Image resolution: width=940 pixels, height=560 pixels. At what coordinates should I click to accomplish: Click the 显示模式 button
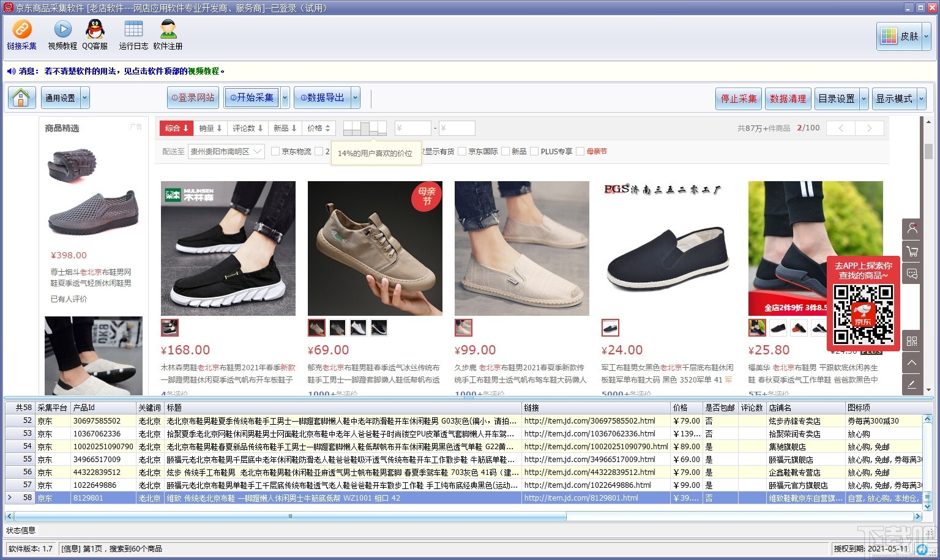894,99
